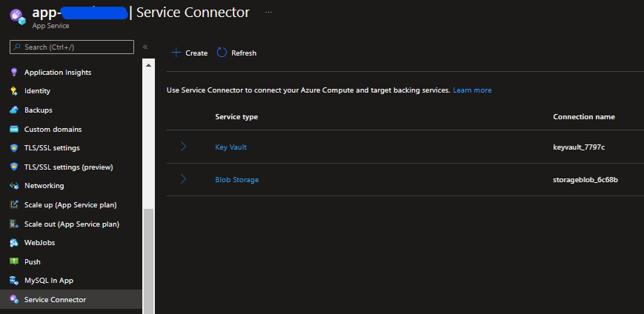Click the Backups cloud icon
Screen dimensions: 644x314
click(14, 110)
